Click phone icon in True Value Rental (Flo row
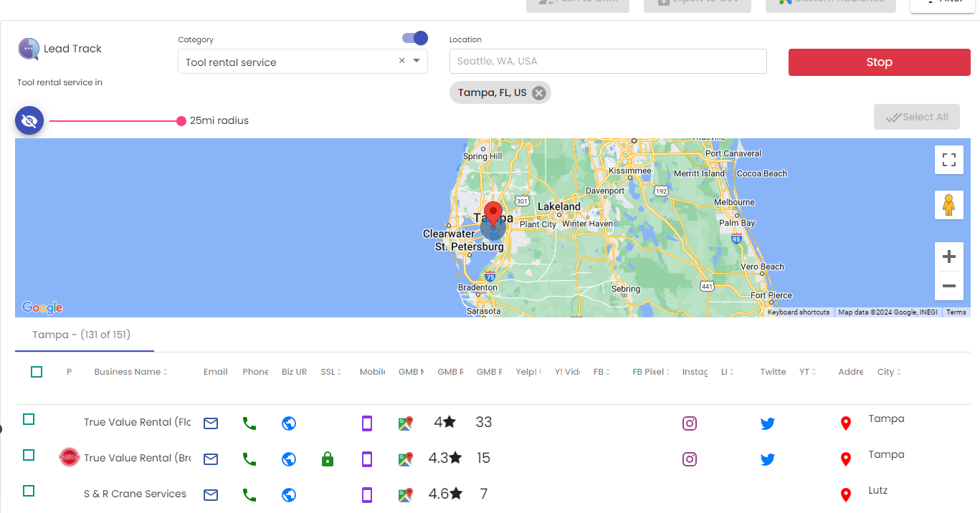The width and height of the screenshot is (980, 513). coord(249,423)
